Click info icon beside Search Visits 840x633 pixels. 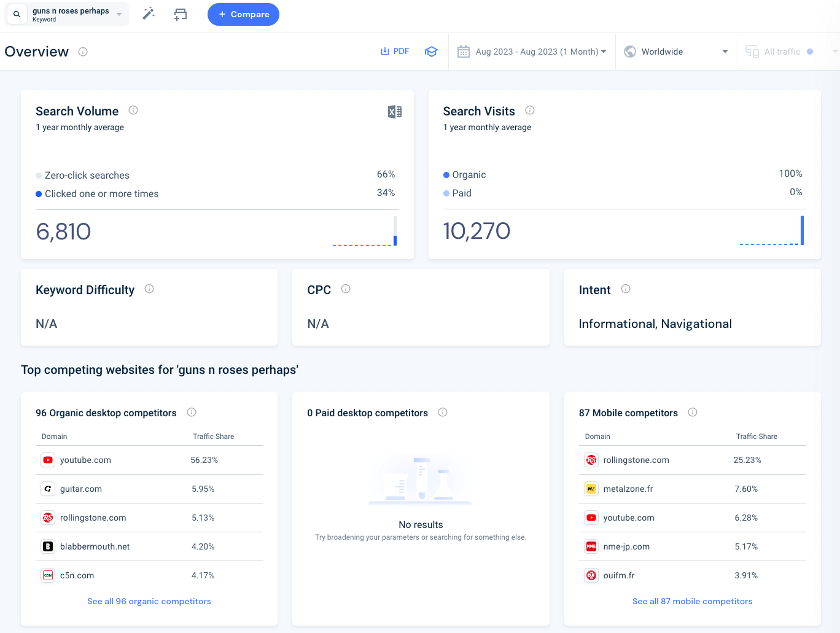click(530, 111)
